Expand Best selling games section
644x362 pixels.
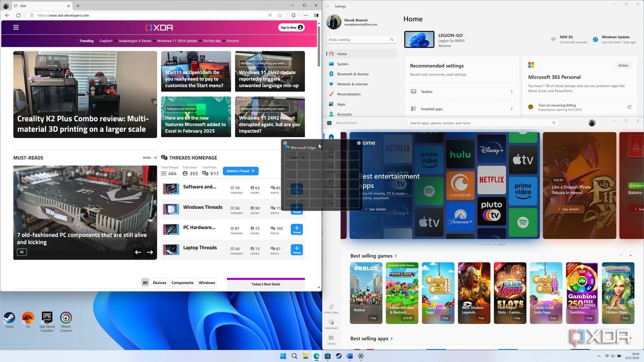374,256
